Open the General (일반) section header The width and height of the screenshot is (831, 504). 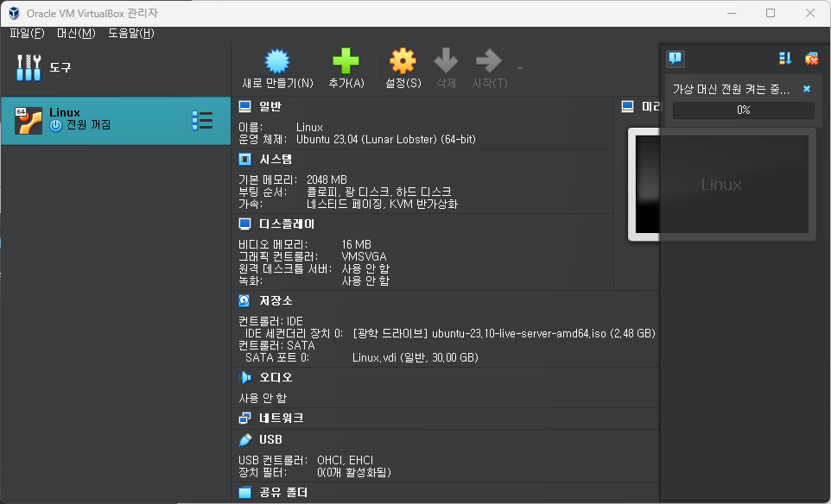[x=270, y=107]
